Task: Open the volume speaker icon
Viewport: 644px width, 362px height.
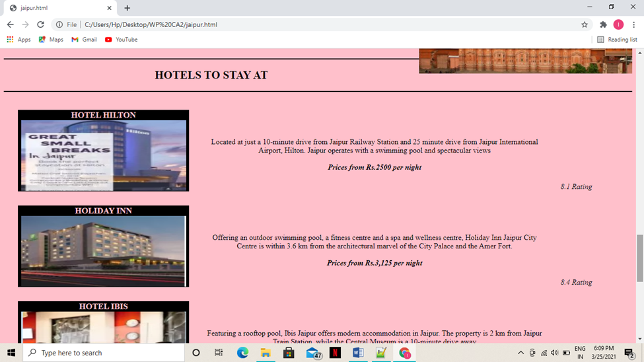Action: click(x=554, y=353)
